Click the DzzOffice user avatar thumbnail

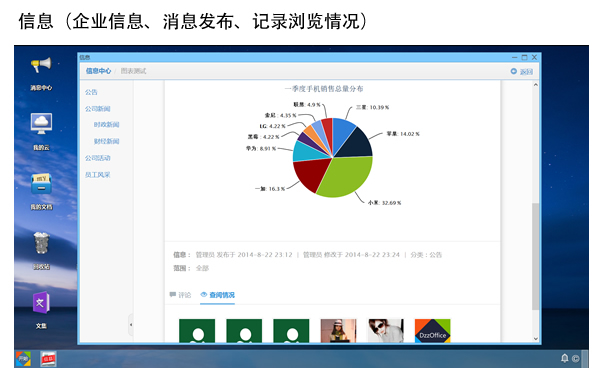pos(432,331)
